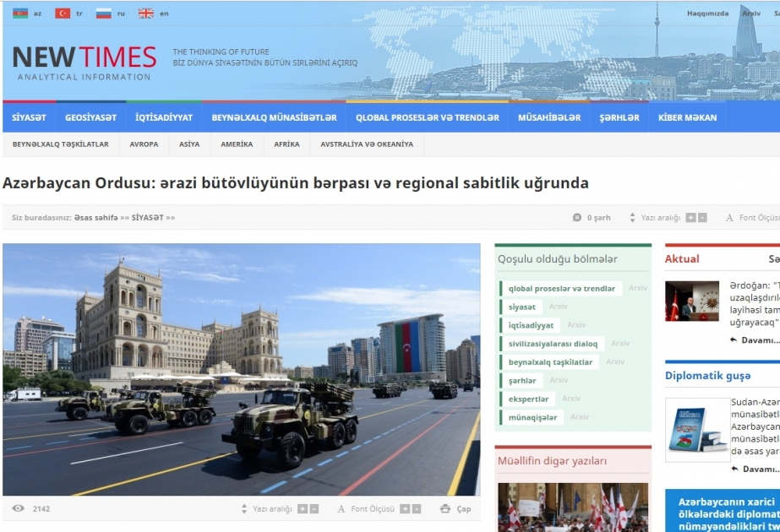Open the 'münaqişələr' section tag

tap(532, 417)
